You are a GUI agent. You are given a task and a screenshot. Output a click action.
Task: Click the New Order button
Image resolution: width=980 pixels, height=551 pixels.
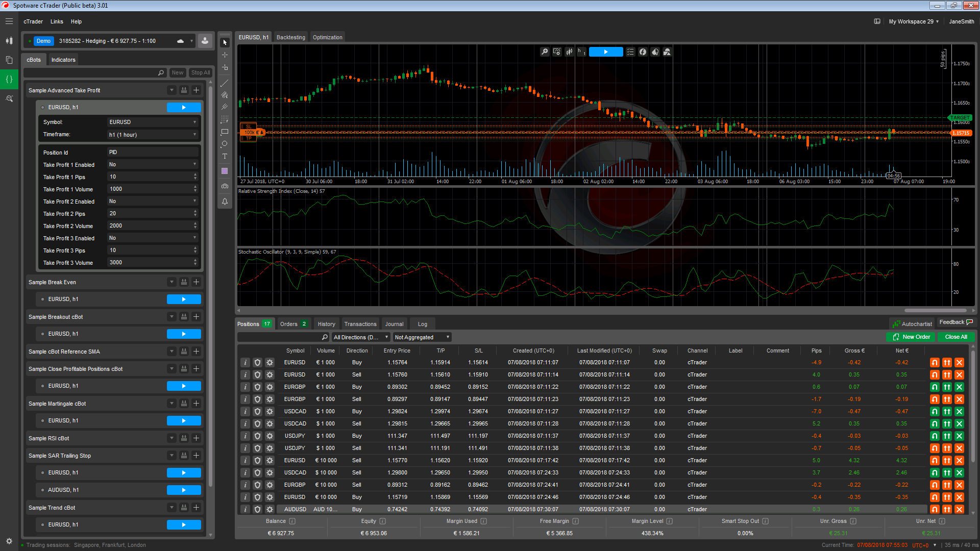coord(911,337)
